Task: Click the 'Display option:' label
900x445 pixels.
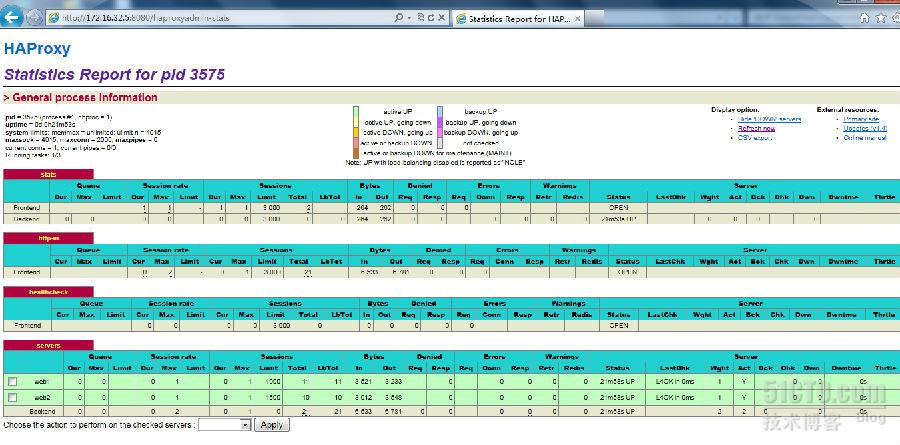Action: pyautogui.click(x=735, y=109)
